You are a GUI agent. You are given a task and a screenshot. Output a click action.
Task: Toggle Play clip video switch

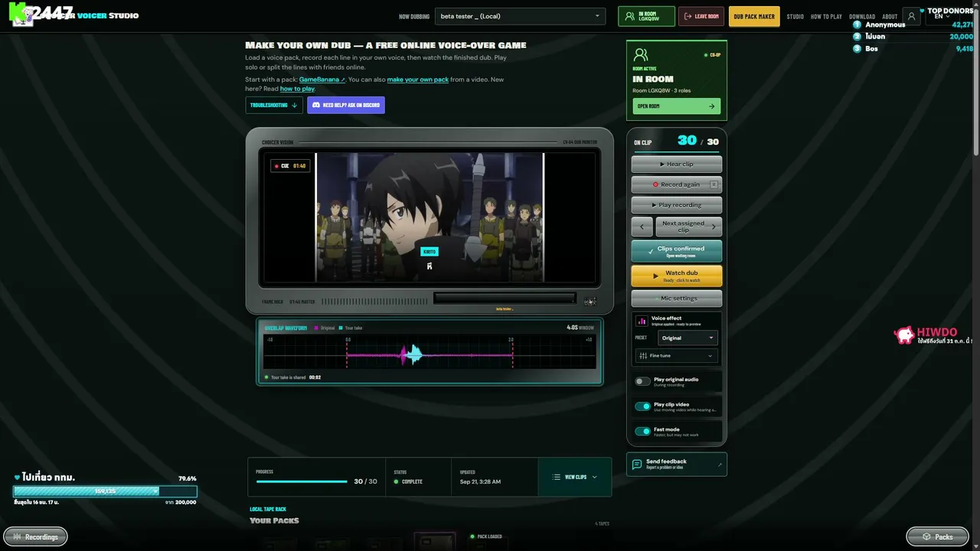[x=642, y=406]
